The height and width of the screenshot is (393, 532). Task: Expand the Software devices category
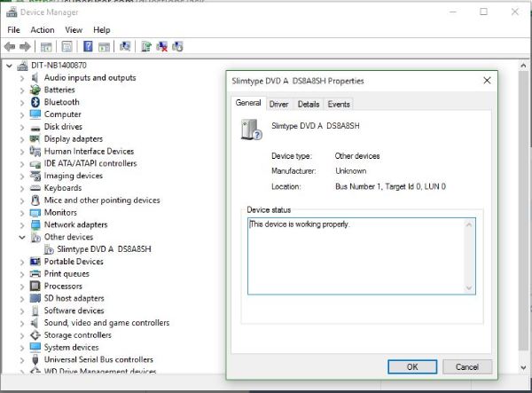tap(22, 311)
